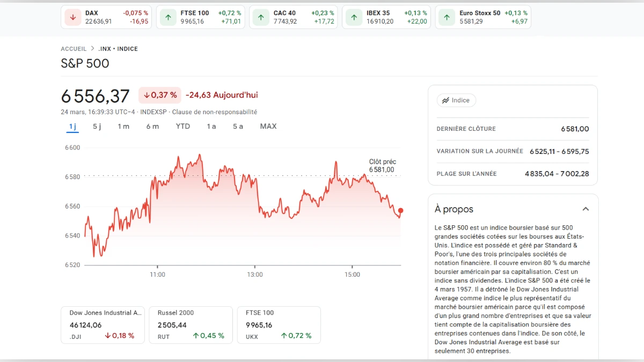Navigate to ACCUEIL via the breadcrumb
The image size is (644, 362).
pyautogui.click(x=74, y=48)
